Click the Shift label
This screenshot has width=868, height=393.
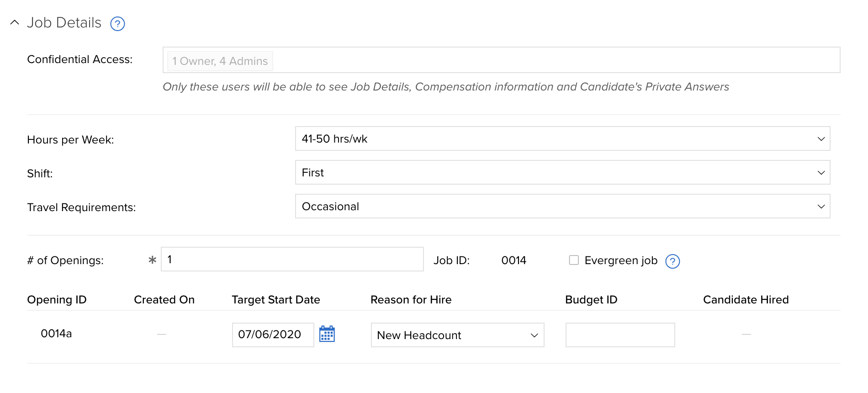(x=40, y=174)
